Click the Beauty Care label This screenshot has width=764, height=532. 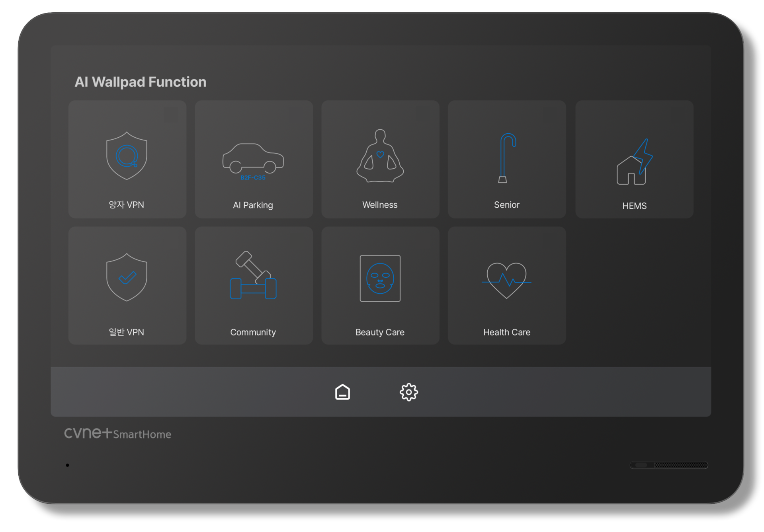380,332
